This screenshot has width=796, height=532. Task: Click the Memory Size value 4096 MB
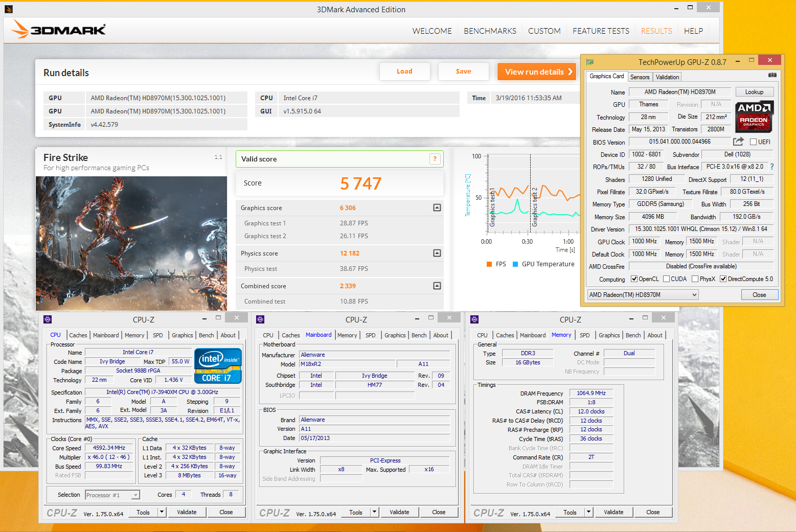click(653, 217)
